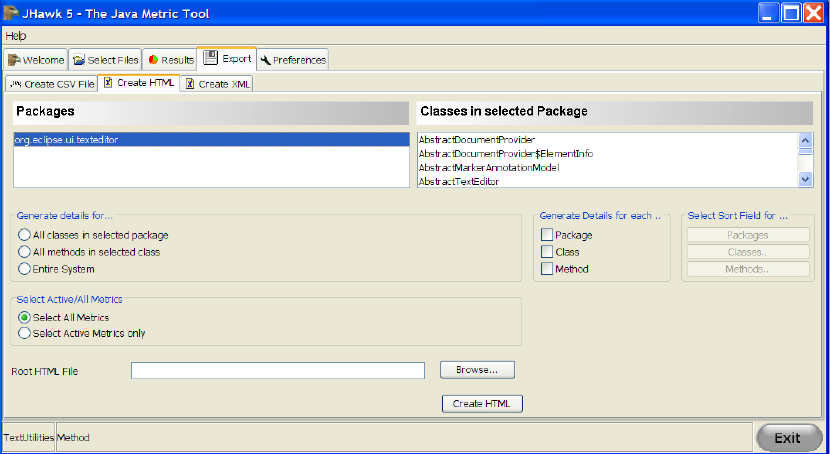Choose Select Active Metrics only
Image resolution: width=830 pixels, height=454 pixels.
[x=82, y=333]
